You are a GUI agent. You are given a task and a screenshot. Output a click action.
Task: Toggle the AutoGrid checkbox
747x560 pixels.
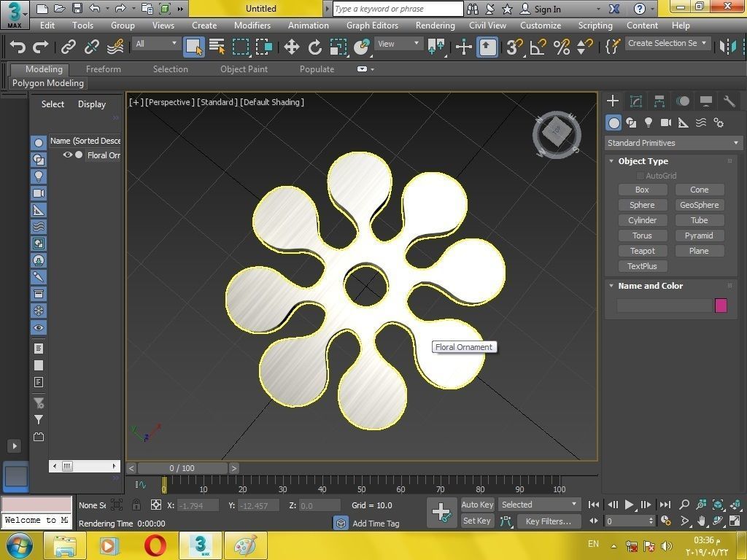click(x=640, y=176)
